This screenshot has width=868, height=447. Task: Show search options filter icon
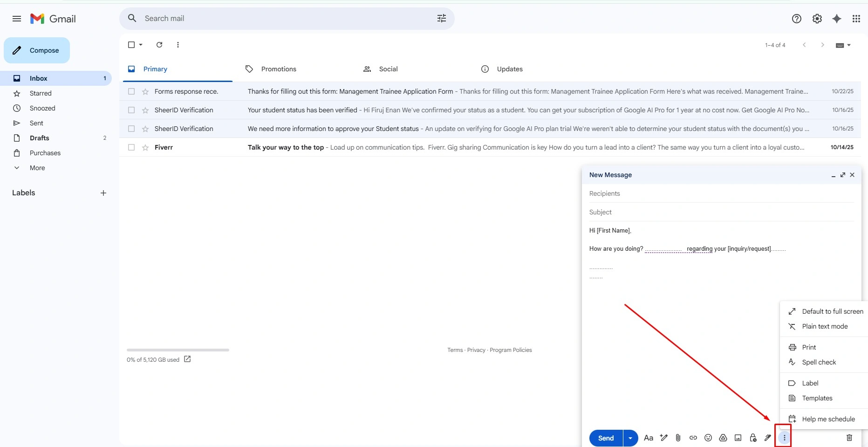click(442, 18)
